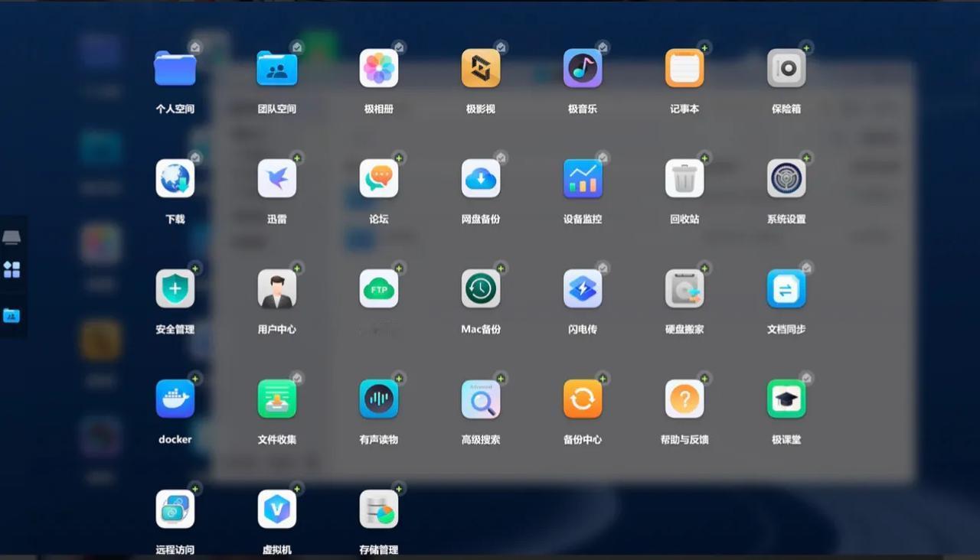Launch the 极相册 photo album app
This screenshot has height=560, width=980.
click(x=379, y=68)
